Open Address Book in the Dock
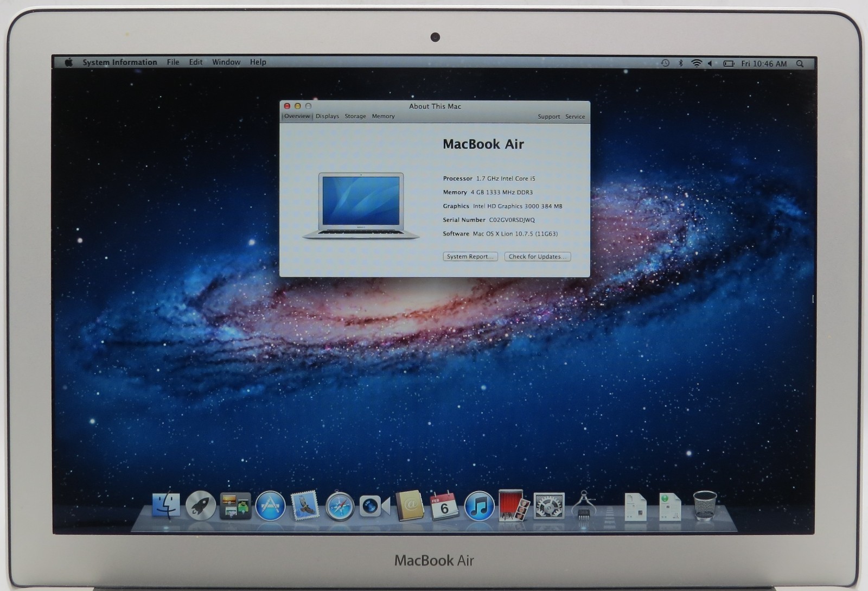The width and height of the screenshot is (868, 591). (410, 506)
